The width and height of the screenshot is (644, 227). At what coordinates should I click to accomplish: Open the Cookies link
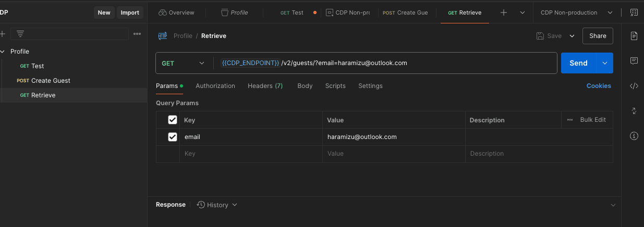coord(599,86)
